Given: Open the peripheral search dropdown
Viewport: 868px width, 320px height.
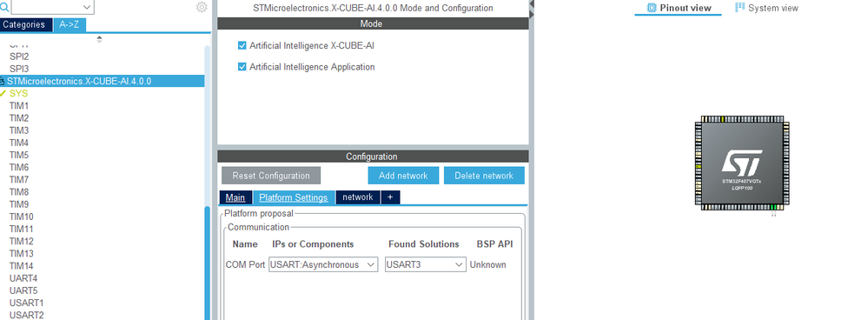Looking at the screenshot, I should click(x=87, y=7).
